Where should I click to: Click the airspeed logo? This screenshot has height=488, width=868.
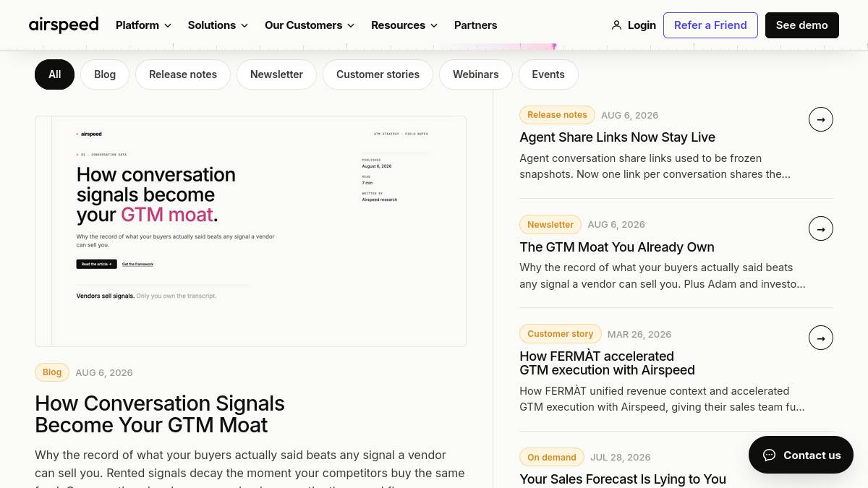[x=64, y=25]
